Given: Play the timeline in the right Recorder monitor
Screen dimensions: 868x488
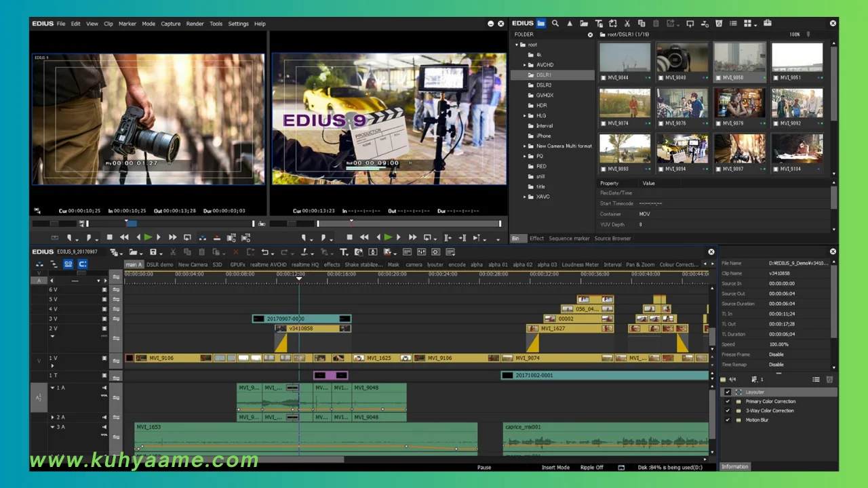Looking at the screenshot, I should pos(388,237).
